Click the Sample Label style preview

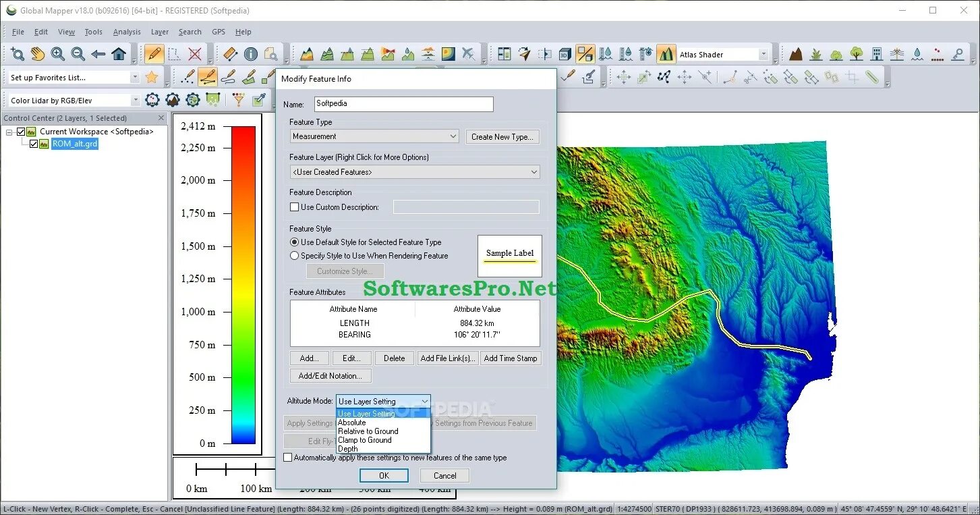pyautogui.click(x=510, y=256)
